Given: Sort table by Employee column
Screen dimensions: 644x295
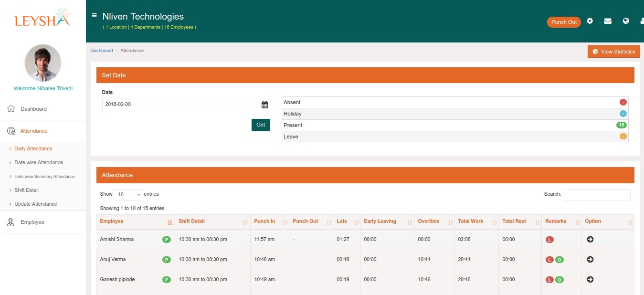Looking at the screenshot, I should pos(136,221).
